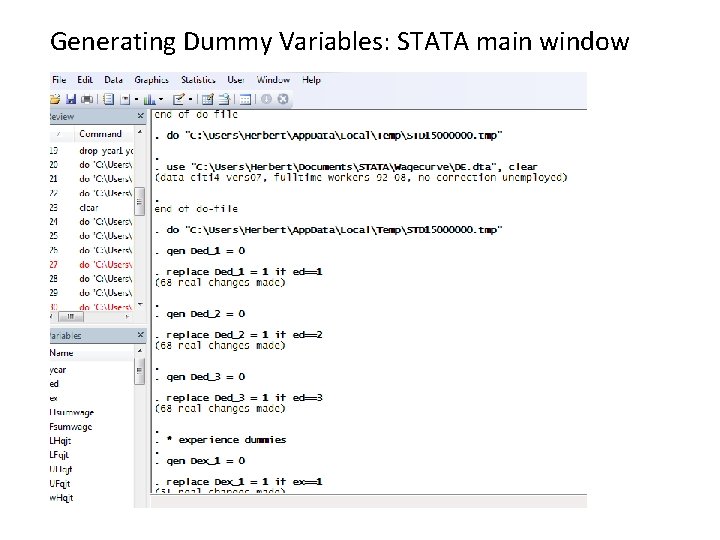This screenshot has height=540, width=720.
Task: Open the Variables Manager icon
Action: [245, 99]
